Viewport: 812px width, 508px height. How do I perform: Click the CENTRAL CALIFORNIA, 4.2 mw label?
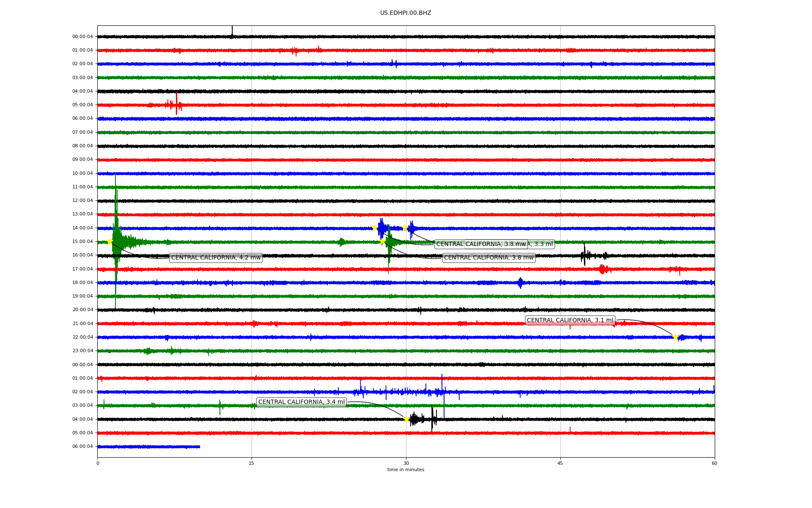(x=216, y=257)
